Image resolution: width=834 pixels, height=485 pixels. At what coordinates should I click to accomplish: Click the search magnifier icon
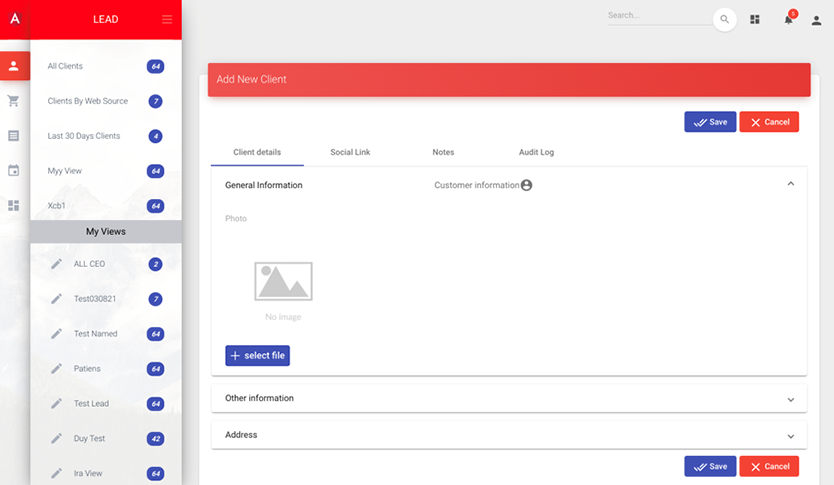(x=724, y=19)
